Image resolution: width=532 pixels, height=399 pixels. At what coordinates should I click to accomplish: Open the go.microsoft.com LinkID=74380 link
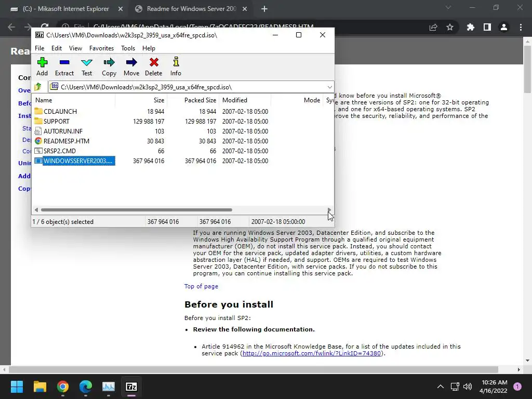[x=312, y=353]
